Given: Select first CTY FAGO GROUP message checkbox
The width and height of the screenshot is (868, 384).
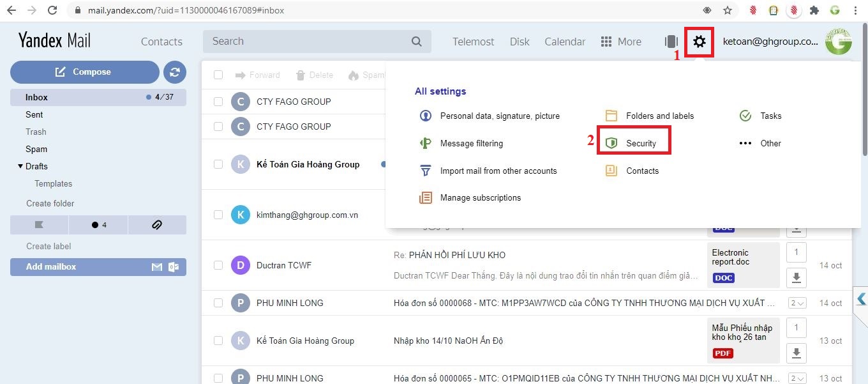Looking at the screenshot, I should coord(218,102).
